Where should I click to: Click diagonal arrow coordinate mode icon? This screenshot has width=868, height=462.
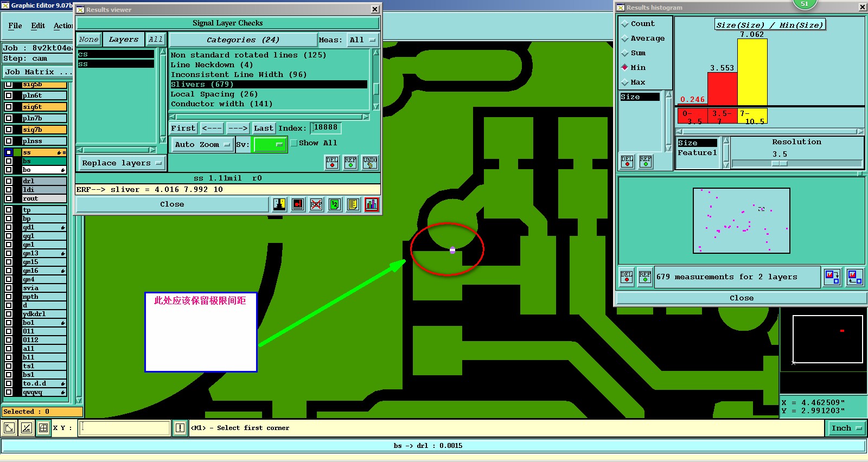(9, 428)
